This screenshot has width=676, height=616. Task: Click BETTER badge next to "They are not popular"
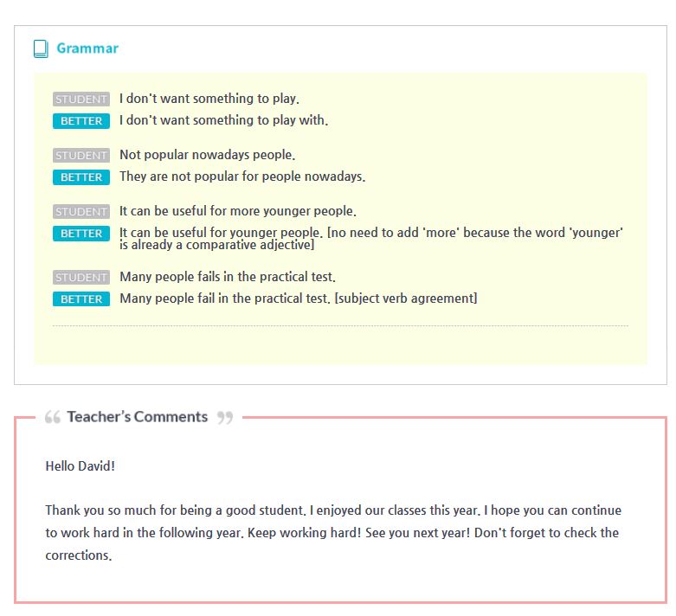point(81,177)
